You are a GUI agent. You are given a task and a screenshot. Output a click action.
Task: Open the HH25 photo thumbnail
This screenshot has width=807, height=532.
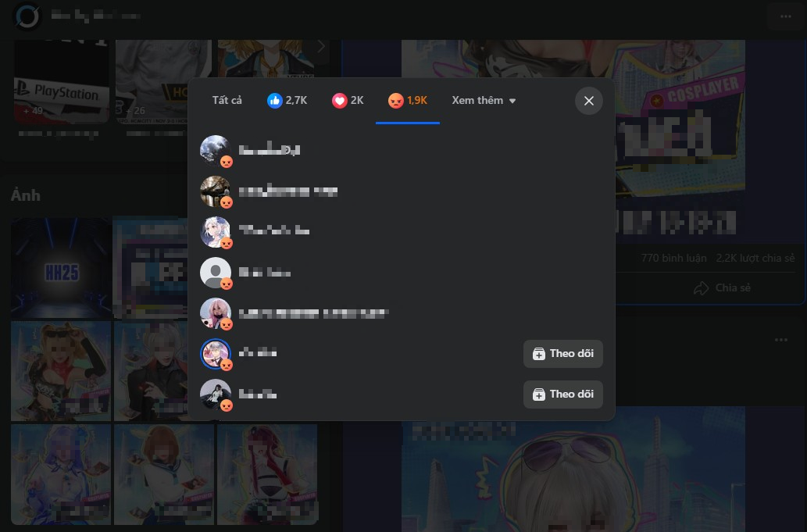tap(61, 268)
